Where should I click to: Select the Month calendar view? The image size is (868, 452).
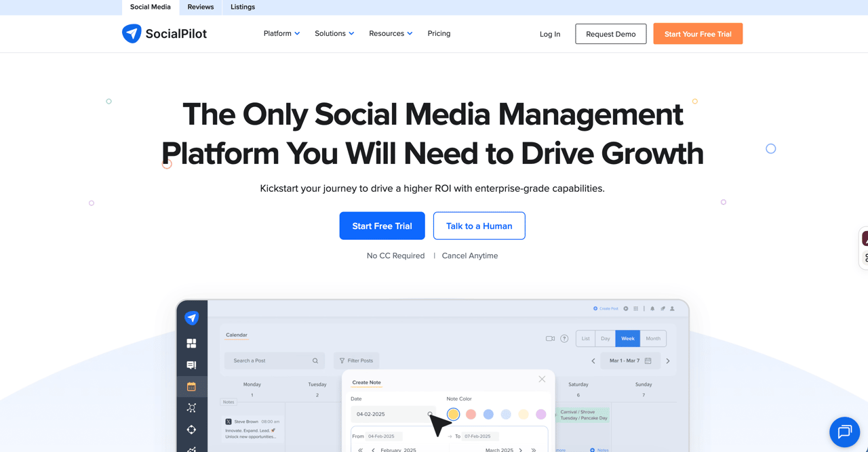tap(653, 338)
